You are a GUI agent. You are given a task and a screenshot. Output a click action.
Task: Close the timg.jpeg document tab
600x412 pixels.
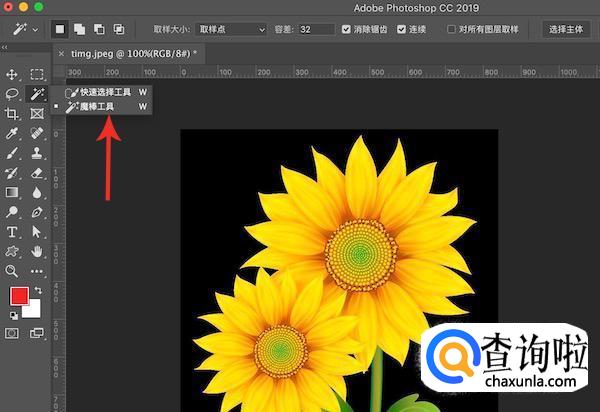61,54
